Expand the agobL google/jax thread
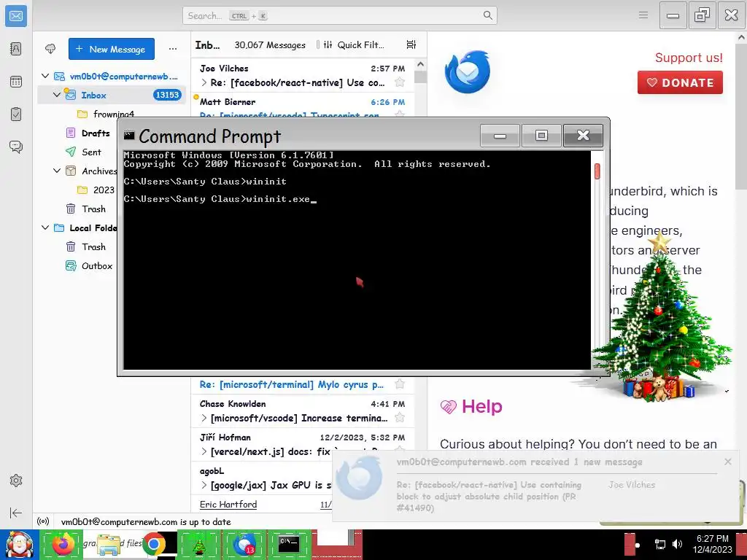Screen dimensions: 747x560 point(204,485)
